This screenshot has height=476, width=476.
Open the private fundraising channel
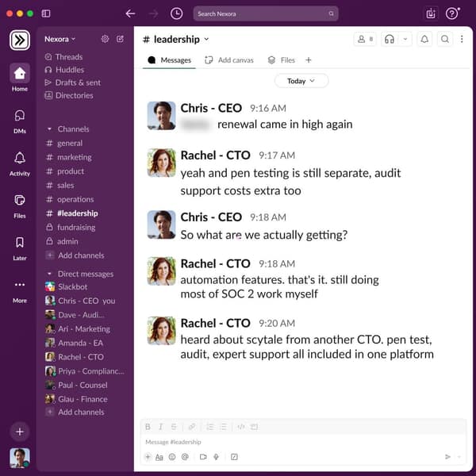(x=71, y=228)
